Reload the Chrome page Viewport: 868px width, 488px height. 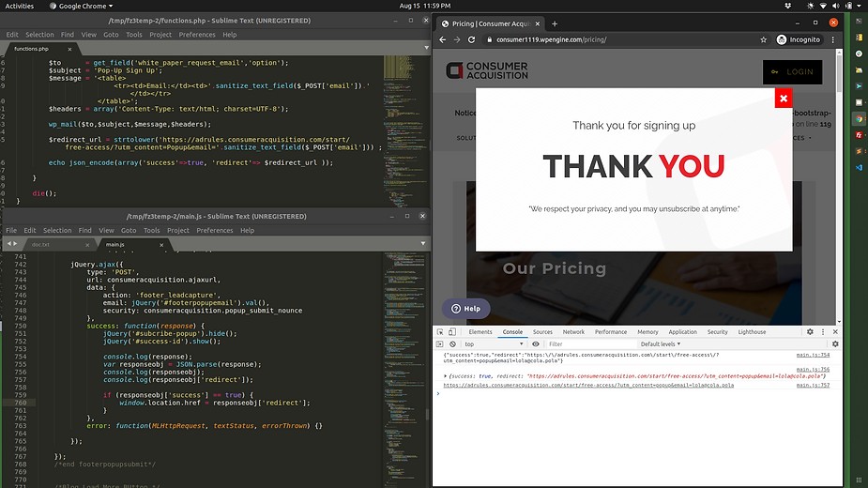pos(472,39)
